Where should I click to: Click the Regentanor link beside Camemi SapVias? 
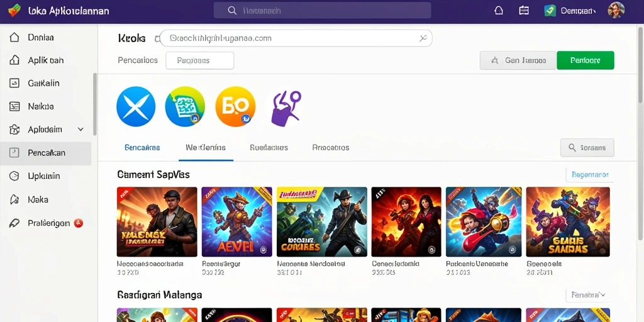[590, 175]
